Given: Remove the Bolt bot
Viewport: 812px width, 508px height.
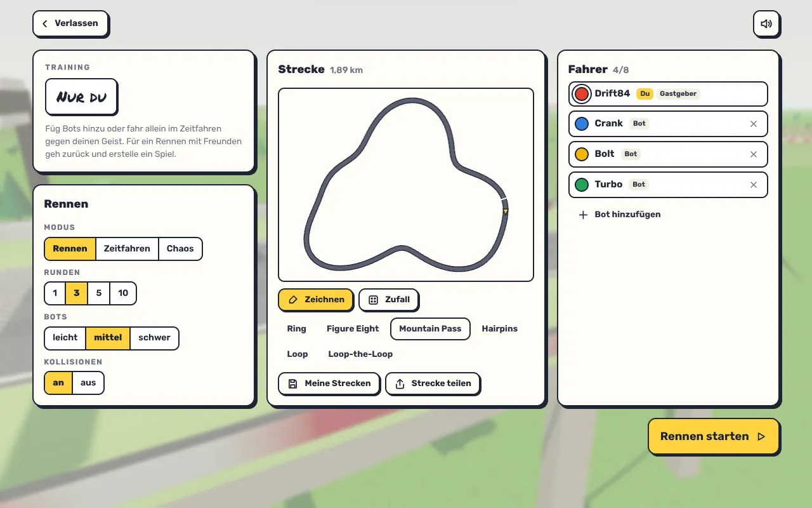Looking at the screenshot, I should pyautogui.click(x=754, y=154).
